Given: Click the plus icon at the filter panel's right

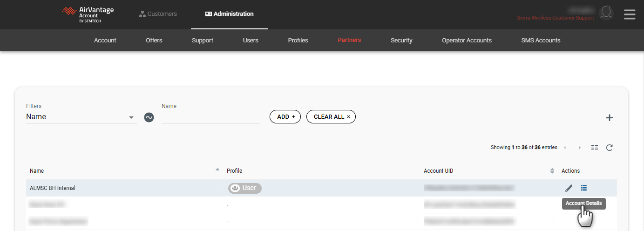Looking at the screenshot, I should (609, 118).
